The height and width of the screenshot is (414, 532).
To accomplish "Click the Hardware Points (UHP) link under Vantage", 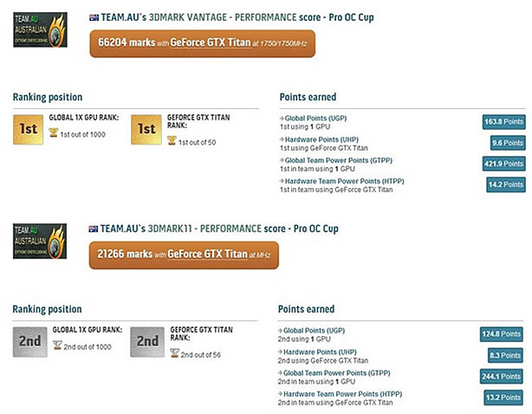I will [x=321, y=139].
